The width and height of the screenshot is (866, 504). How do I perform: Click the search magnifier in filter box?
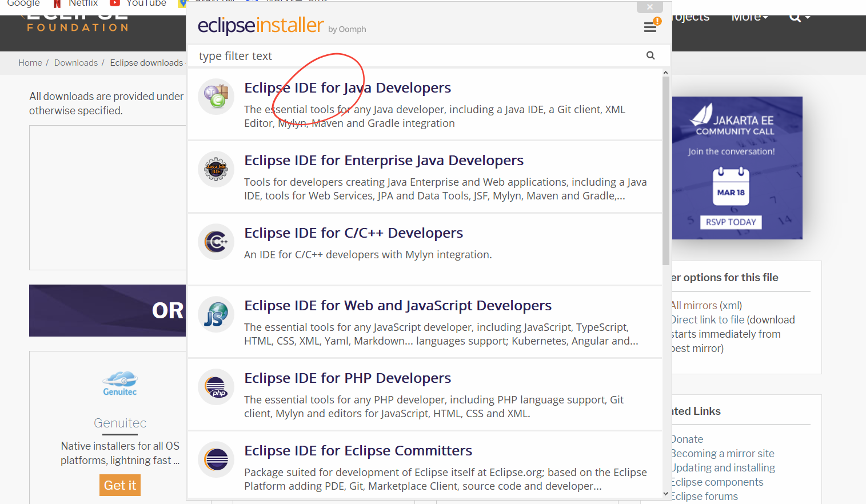[x=651, y=55]
